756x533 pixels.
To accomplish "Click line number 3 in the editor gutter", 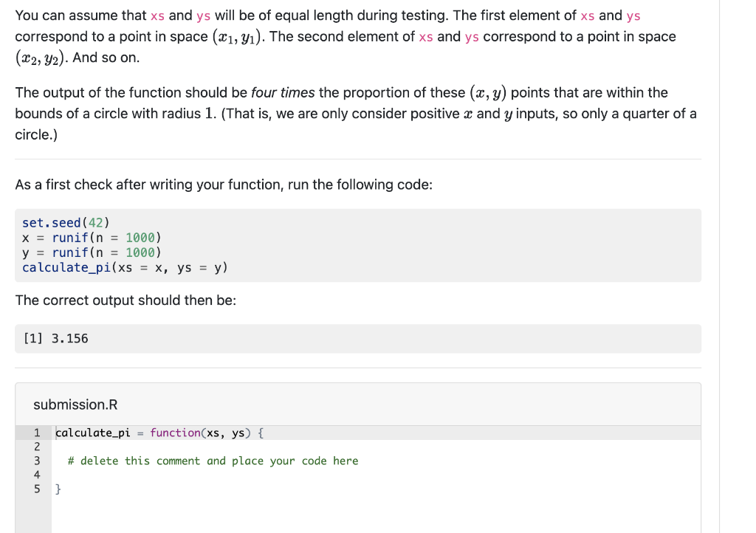I will point(37,460).
